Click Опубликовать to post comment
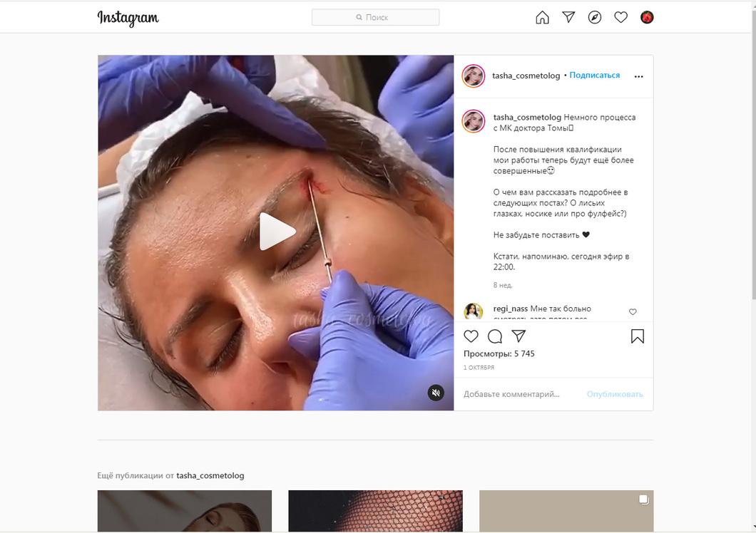Image resolution: width=756 pixels, height=533 pixels. coord(615,394)
